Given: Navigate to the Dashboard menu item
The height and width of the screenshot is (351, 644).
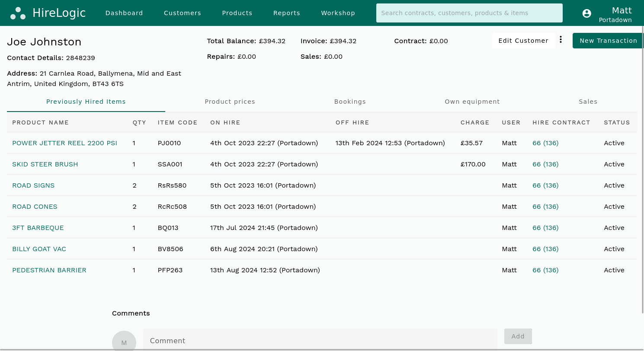Looking at the screenshot, I should pos(124,13).
